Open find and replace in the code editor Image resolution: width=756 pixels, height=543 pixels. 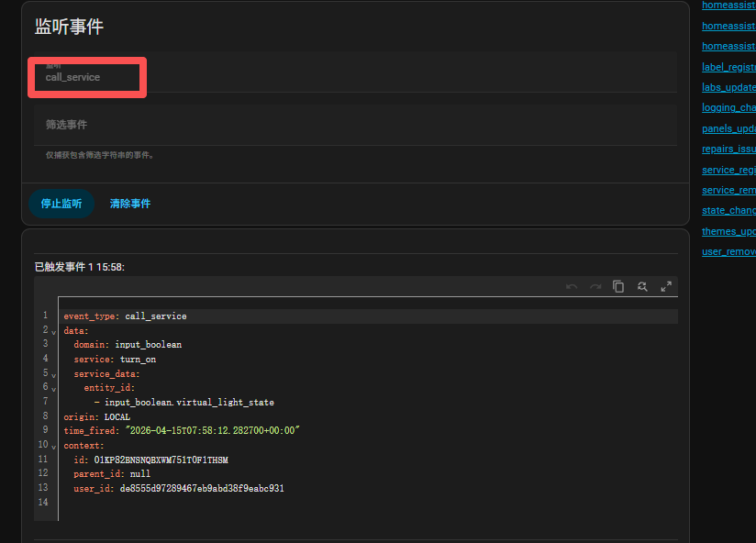(642, 286)
